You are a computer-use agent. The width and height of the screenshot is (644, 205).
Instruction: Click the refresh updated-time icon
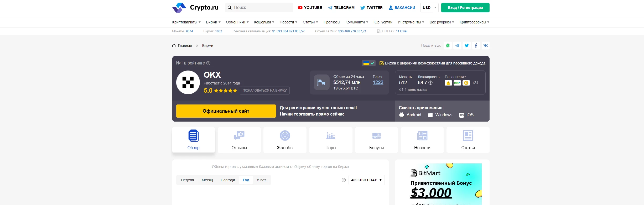pos(401,89)
